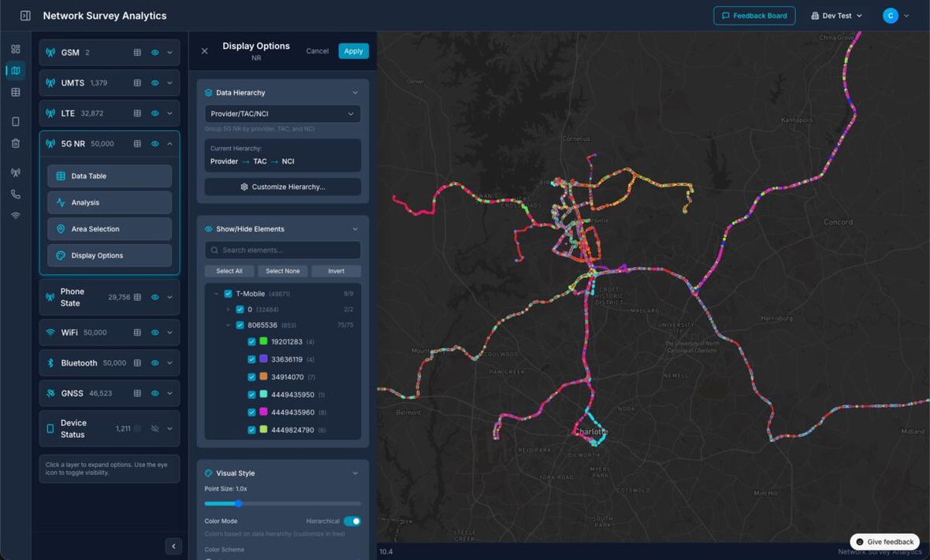
Task: Open WiFi layer data table icon
Action: (137, 332)
